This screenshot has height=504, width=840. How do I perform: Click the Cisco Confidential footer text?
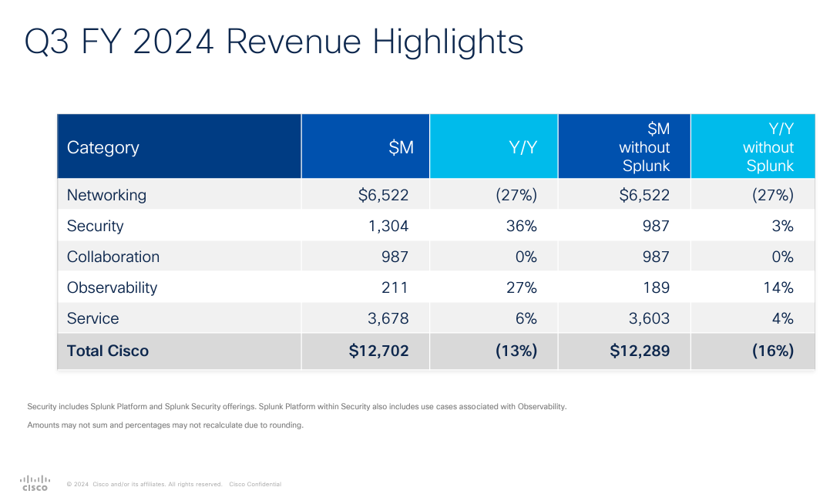click(x=255, y=484)
